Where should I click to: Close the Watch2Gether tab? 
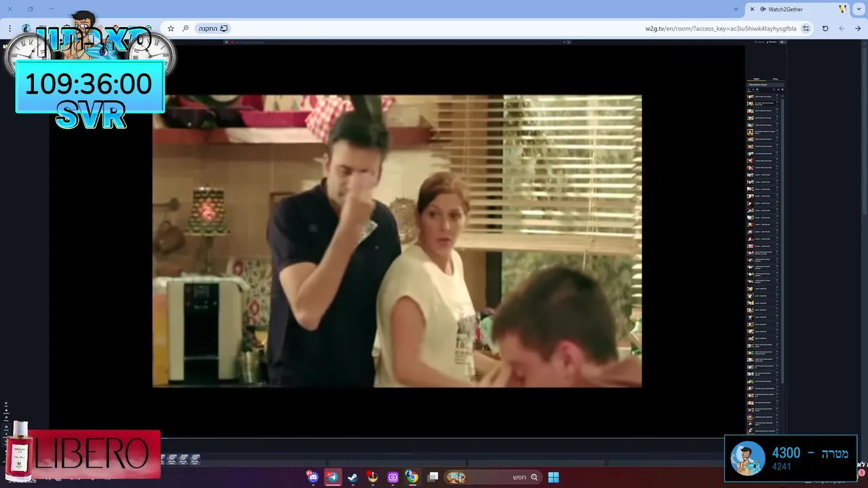pyautogui.click(x=752, y=9)
